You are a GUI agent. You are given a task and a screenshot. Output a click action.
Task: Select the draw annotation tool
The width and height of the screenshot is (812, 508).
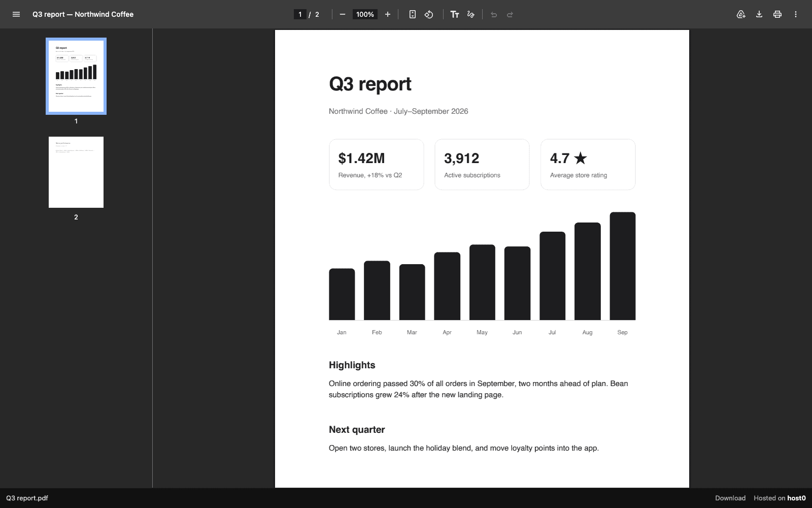point(471,14)
